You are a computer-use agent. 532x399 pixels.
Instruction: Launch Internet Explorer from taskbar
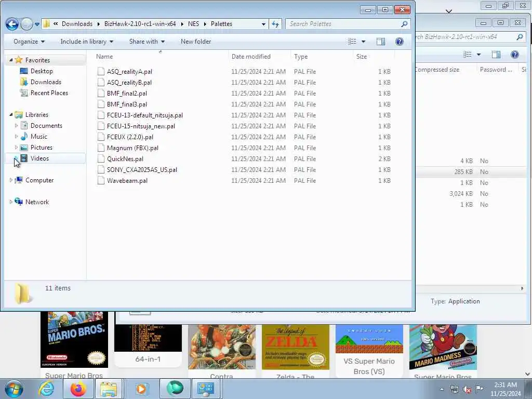point(46,389)
